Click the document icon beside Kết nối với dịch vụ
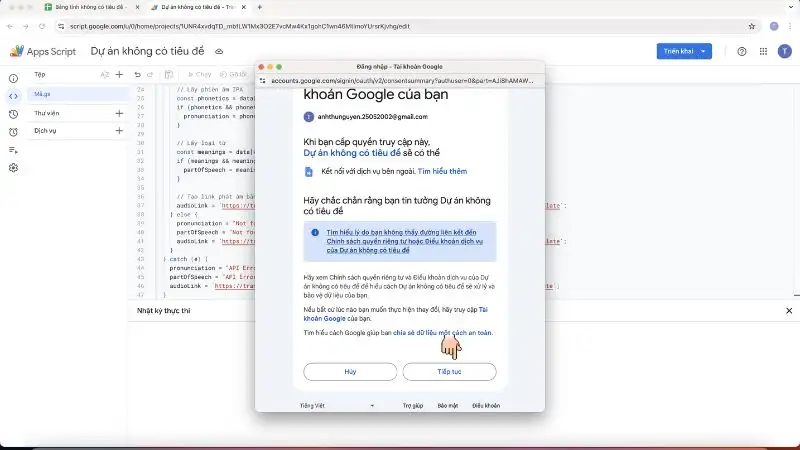The height and width of the screenshot is (450, 800). click(309, 172)
